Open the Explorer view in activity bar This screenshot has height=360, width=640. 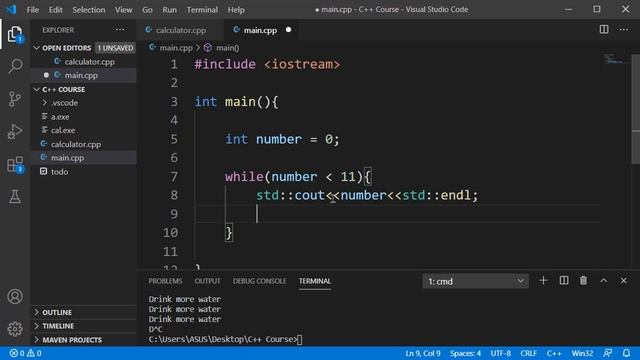tap(15, 34)
